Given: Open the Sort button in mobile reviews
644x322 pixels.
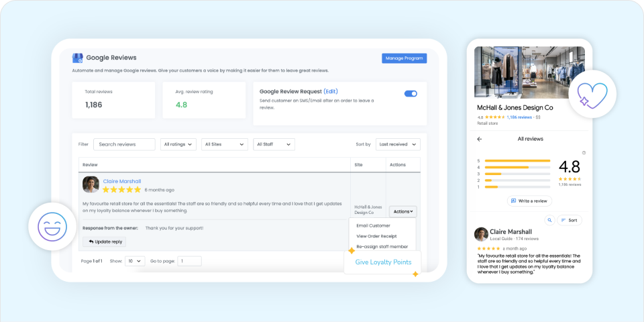Looking at the screenshot, I should 570,220.
